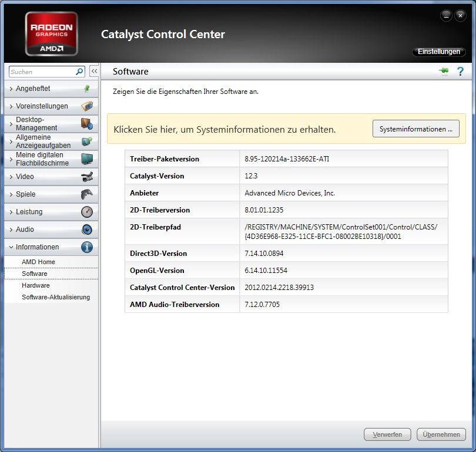Open help with the question mark icon
Screen dimensions: 476x452
coord(460,71)
